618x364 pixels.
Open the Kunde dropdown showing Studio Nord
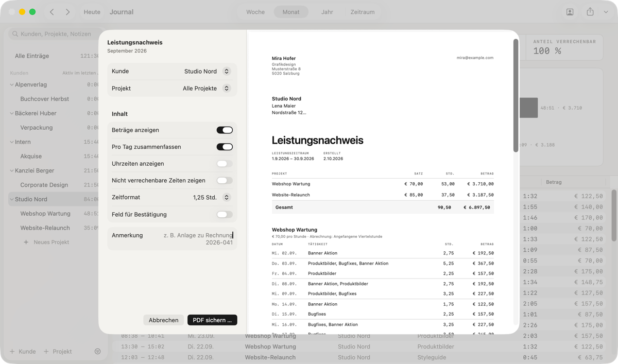pyautogui.click(x=207, y=72)
